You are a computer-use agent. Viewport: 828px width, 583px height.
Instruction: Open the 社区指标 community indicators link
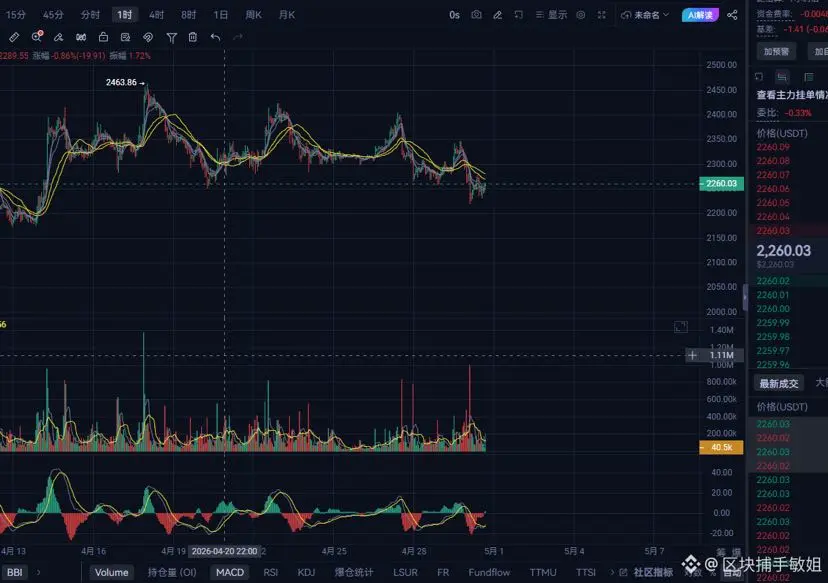click(x=653, y=572)
